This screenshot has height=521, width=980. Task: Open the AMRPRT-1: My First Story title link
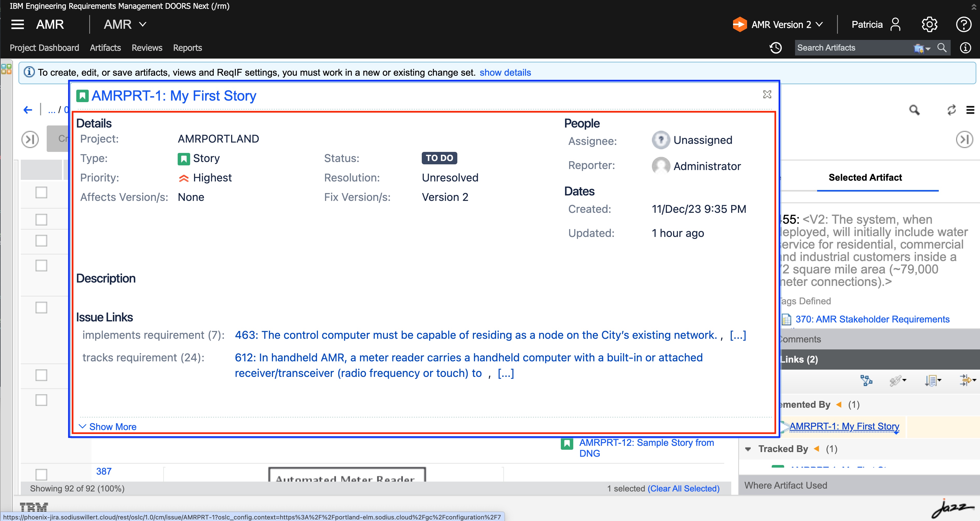(174, 96)
